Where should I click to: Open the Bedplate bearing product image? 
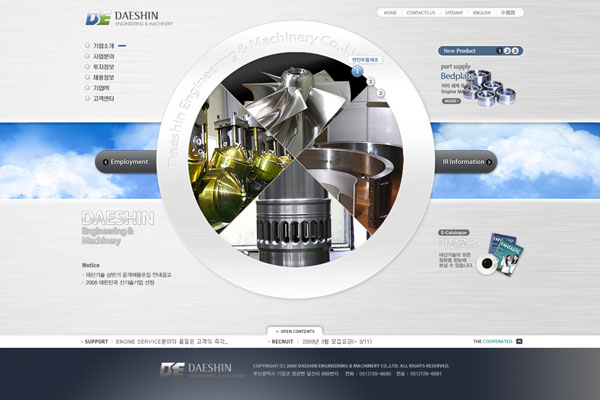click(x=490, y=89)
